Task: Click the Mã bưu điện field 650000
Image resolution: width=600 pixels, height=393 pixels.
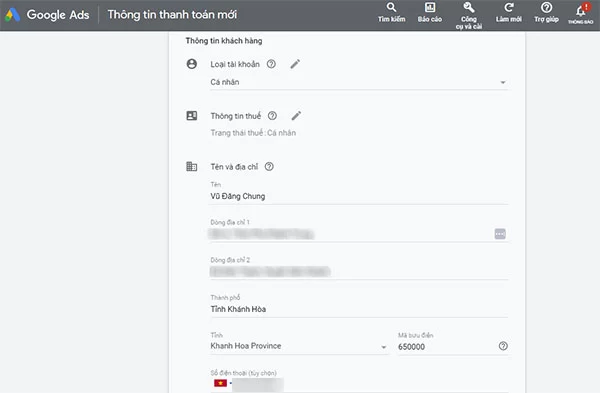Action: [x=446, y=347]
